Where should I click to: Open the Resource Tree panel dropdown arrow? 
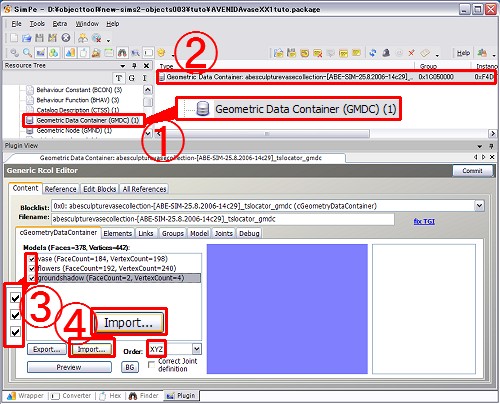[123, 66]
